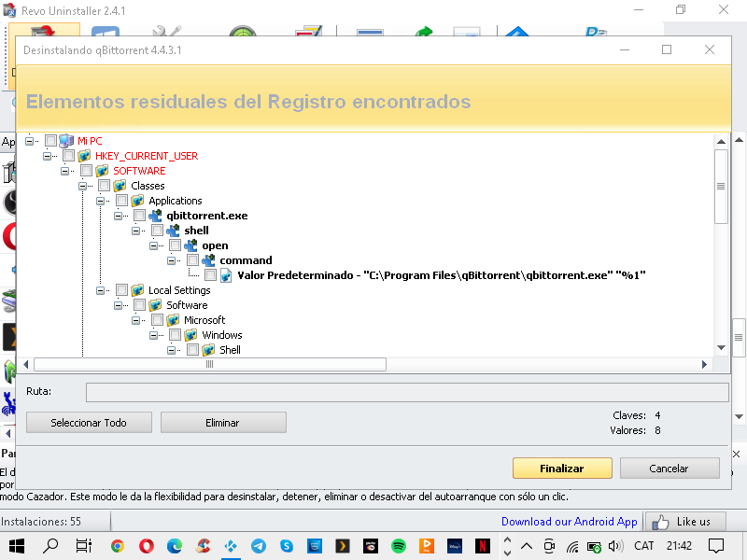Show hidden system tray icons
747x560 pixels.
coord(527,546)
